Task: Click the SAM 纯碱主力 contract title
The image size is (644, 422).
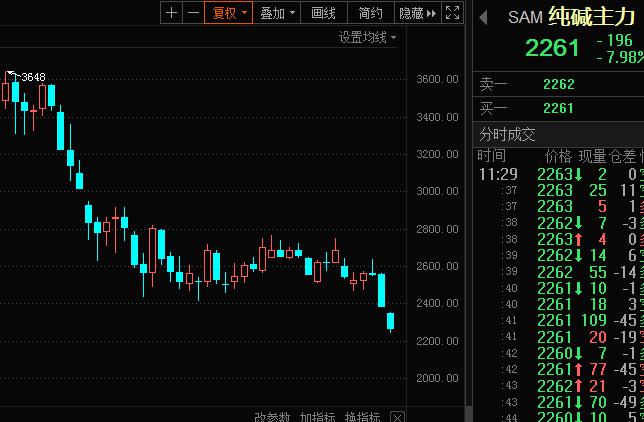Action: point(571,17)
